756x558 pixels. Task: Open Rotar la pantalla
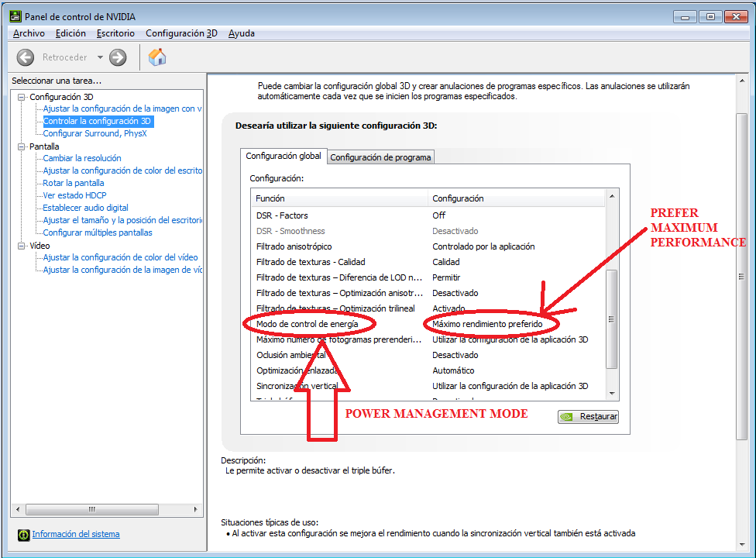click(74, 183)
